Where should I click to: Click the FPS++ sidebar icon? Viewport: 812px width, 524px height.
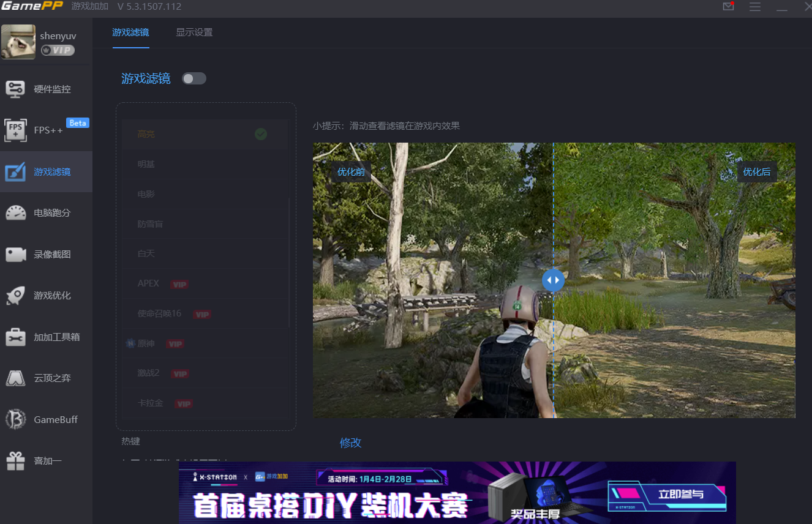[15, 130]
